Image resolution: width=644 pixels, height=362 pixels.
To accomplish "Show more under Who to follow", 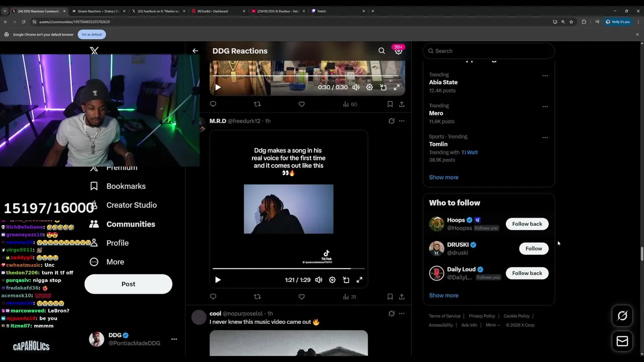I will pyautogui.click(x=444, y=295).
